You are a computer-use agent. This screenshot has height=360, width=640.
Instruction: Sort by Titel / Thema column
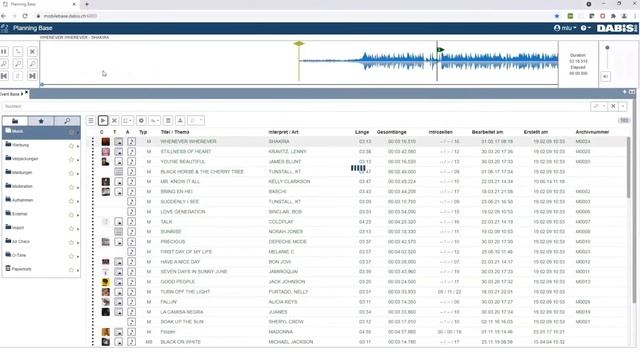tap(175, 132)
